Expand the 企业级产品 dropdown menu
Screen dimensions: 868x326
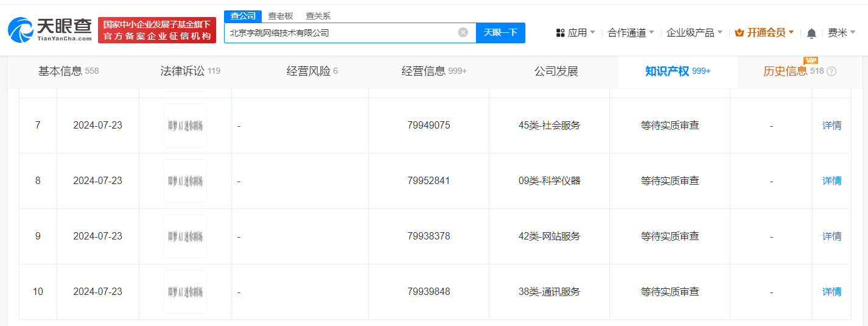tap(694, 33)
